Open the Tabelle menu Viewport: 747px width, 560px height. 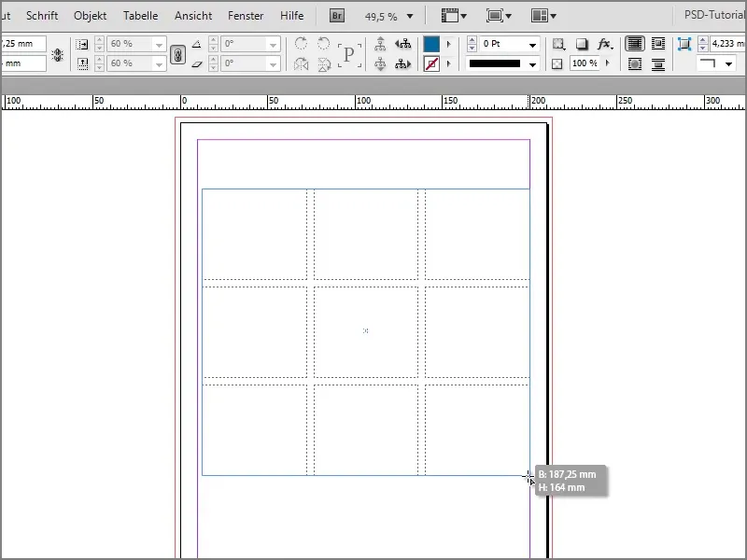(x=140, y=15)
